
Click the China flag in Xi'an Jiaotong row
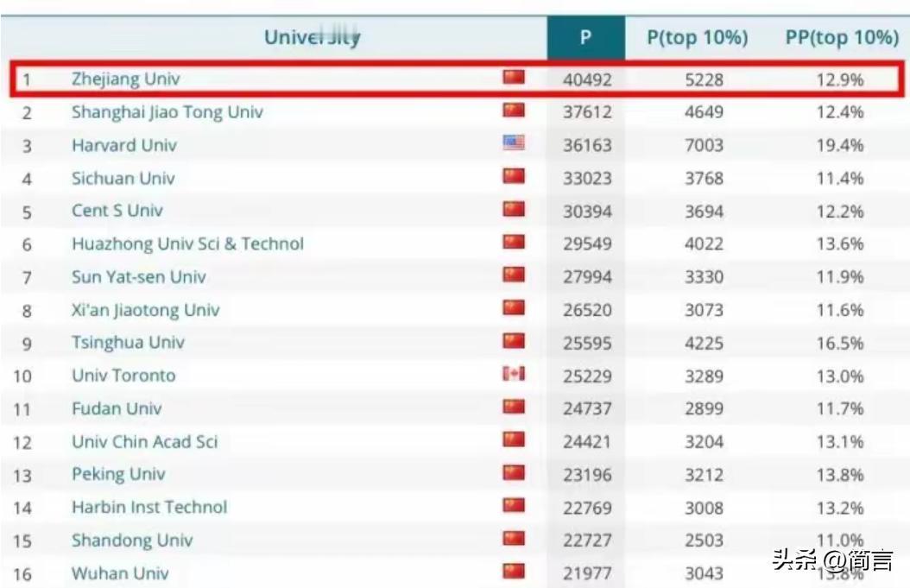pos(514,307)
